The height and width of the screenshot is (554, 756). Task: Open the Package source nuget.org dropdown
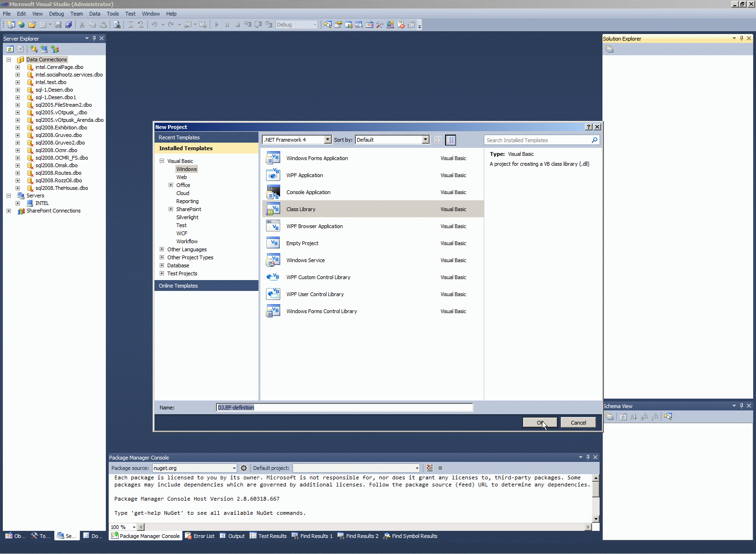tap(234, 468)
